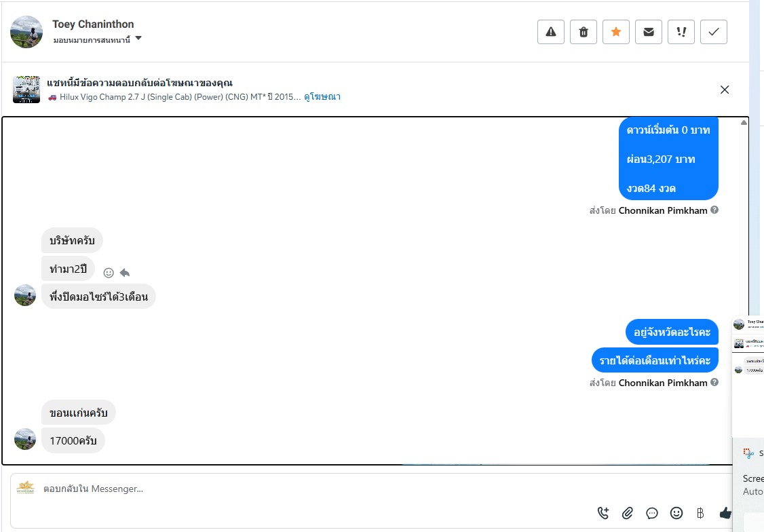Open the Hilux Vigo ad thumbnail
This screenshot has width=764, height=532.
[x=26, y=90]
